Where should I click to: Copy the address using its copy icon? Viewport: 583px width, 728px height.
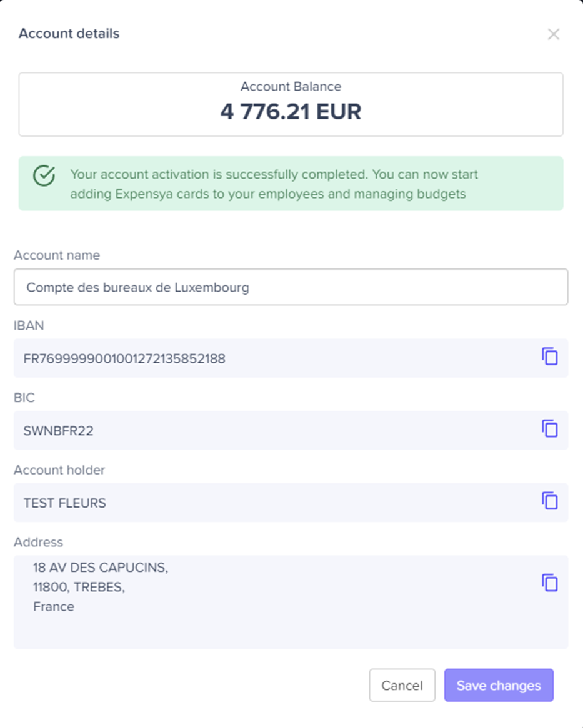coord(549,583)
